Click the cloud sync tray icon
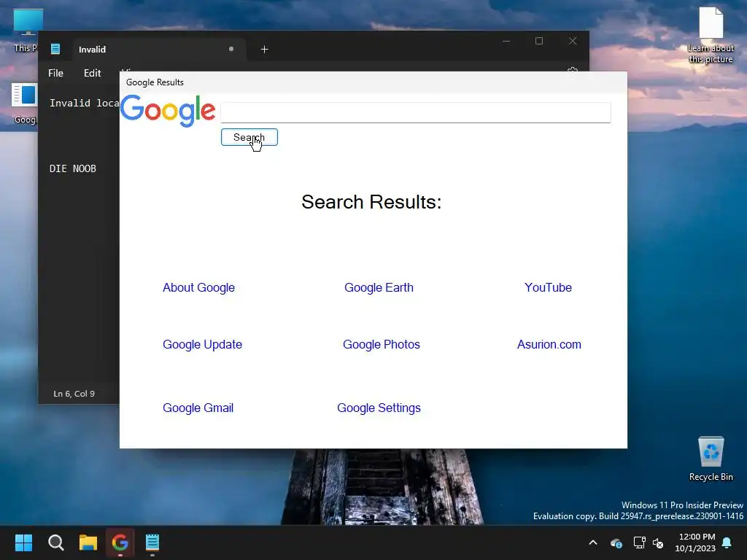 pos(616,542)
